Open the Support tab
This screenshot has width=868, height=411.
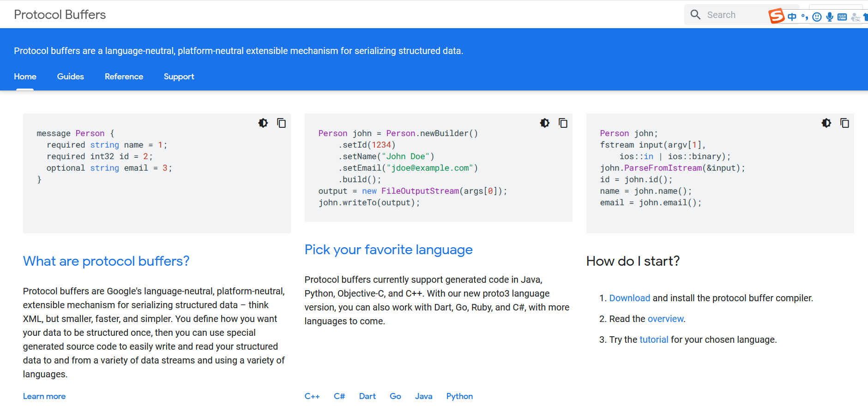point(179,77)
